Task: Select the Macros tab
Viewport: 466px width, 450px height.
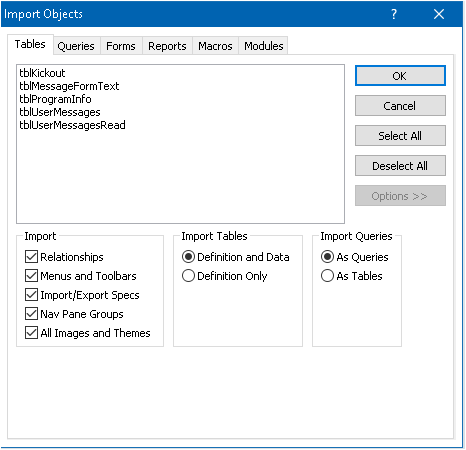Action: click(215, 46)
